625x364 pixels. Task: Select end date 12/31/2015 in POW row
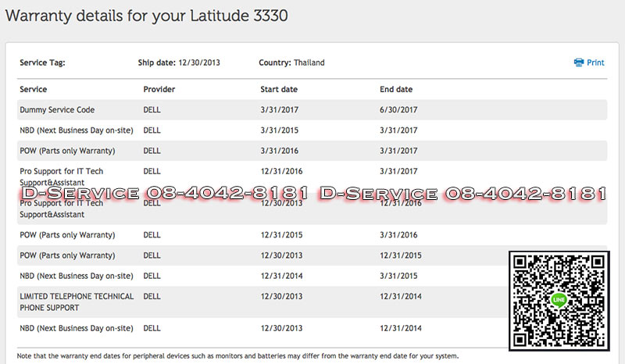coord(400,255)
